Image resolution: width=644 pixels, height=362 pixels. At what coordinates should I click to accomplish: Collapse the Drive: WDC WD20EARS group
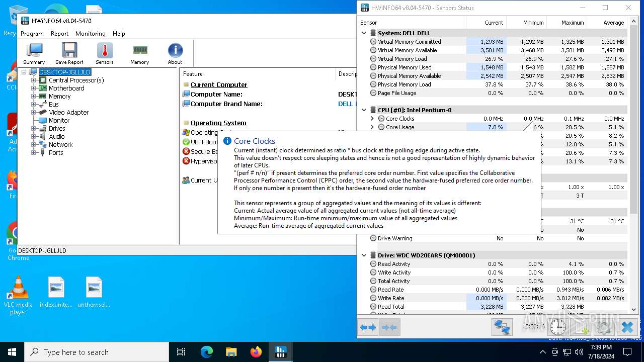[364, 255]
